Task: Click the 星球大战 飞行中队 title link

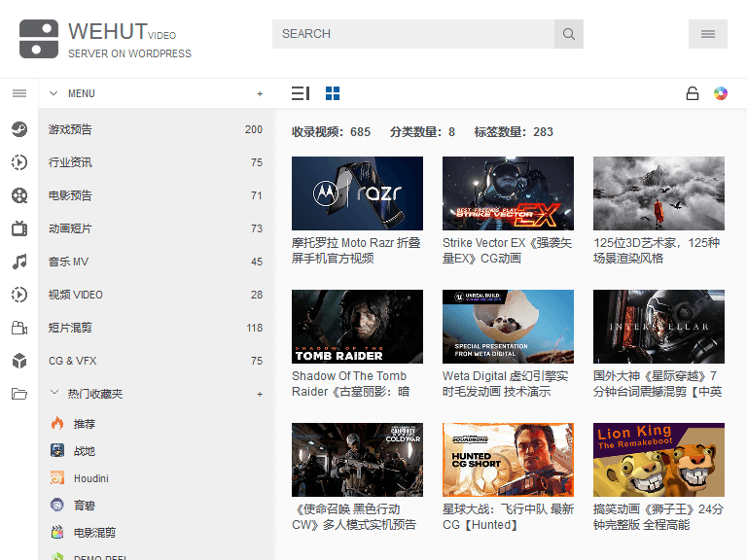Action: coord(508,517)
